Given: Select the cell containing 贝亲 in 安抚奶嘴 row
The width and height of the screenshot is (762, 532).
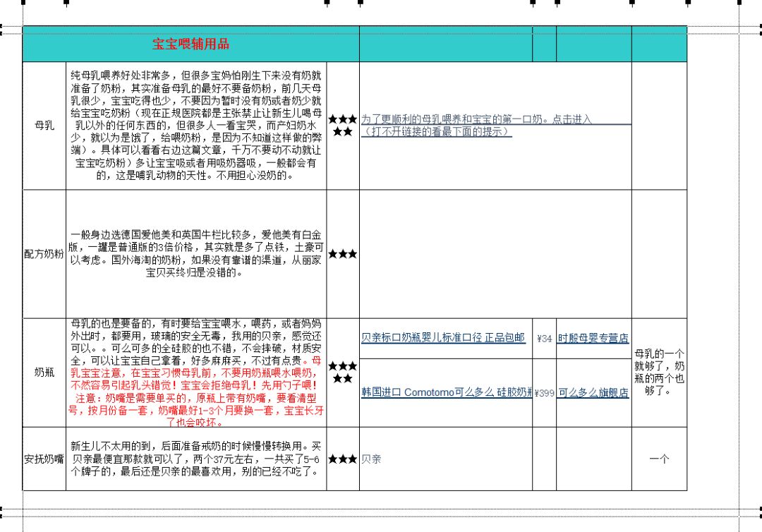Looking at the screenshot, I should pos(446,459).
